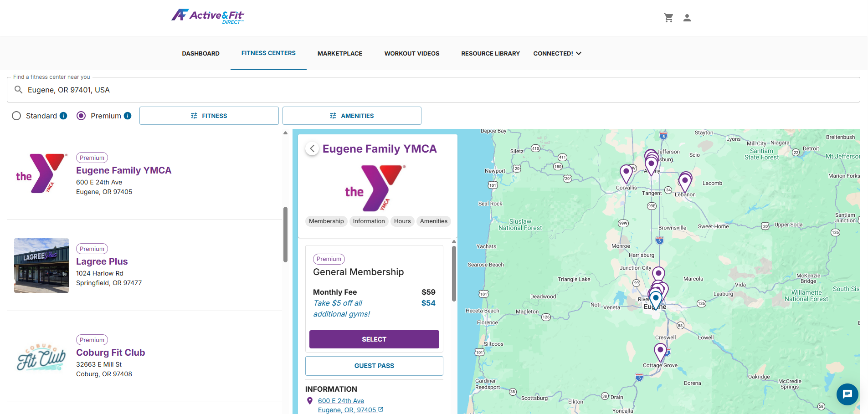Click the Guest Pass button

point(374,366)
